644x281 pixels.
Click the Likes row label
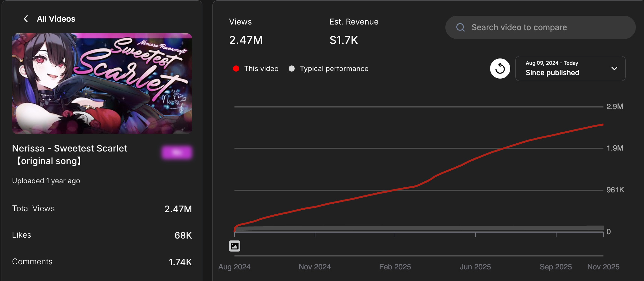click(21, 235)
